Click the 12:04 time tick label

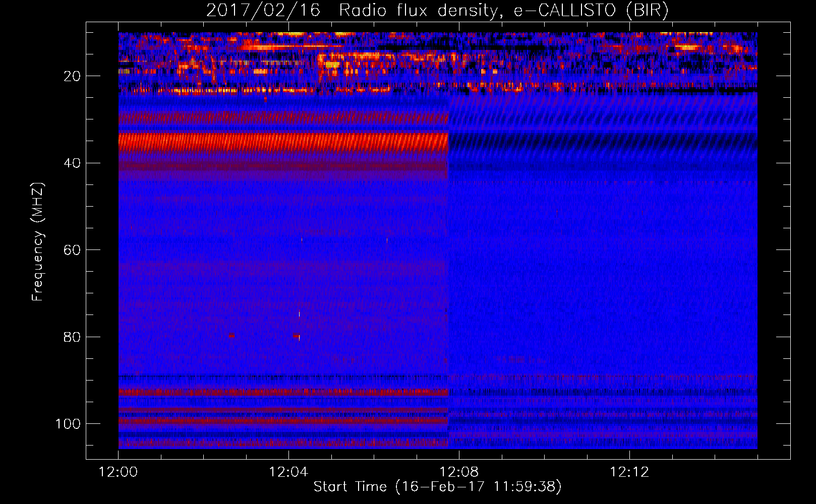(x=288, y=472)
